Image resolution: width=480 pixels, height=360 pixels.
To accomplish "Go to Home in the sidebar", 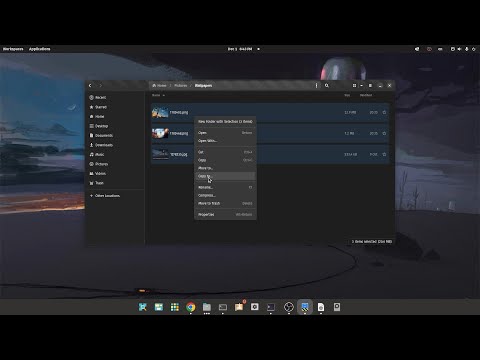I will [97, 116].
